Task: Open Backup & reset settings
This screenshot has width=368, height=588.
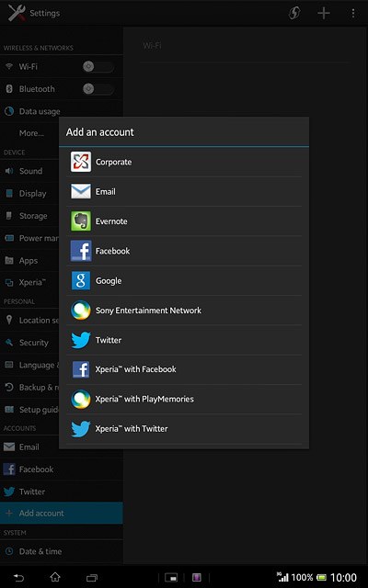Action: tap(29, 388)
